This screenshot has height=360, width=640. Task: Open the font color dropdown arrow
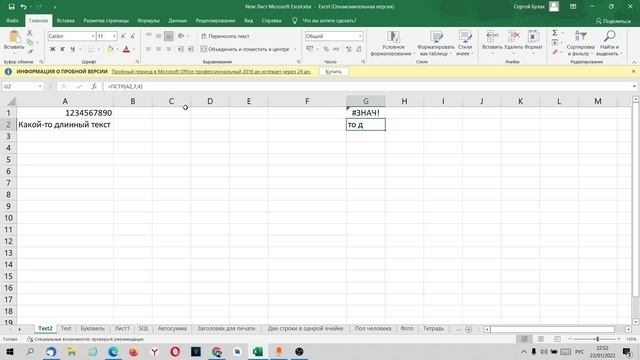tap(134, 49)
